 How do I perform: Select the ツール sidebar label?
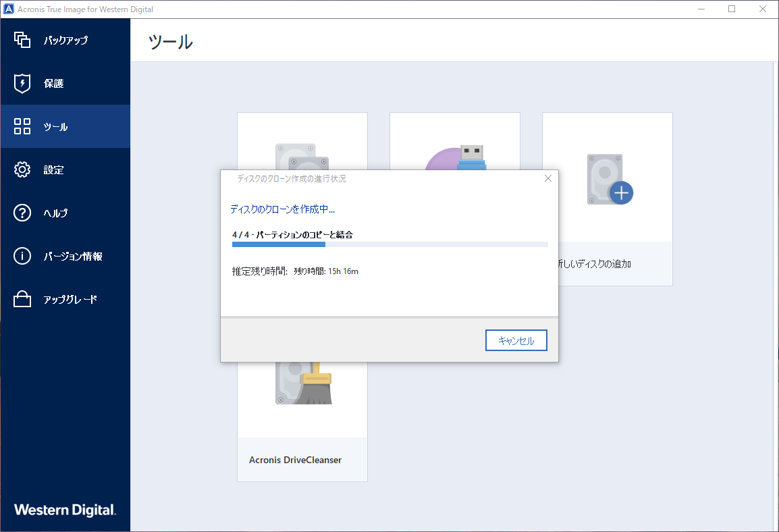point(55,127)
